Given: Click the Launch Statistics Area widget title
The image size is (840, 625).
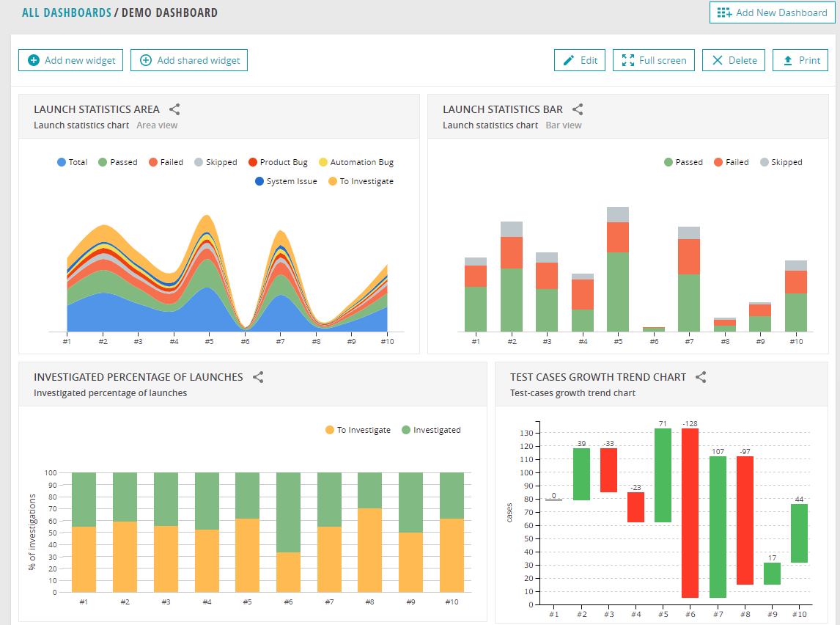Looking at the screenshot, I should (97, 109).
